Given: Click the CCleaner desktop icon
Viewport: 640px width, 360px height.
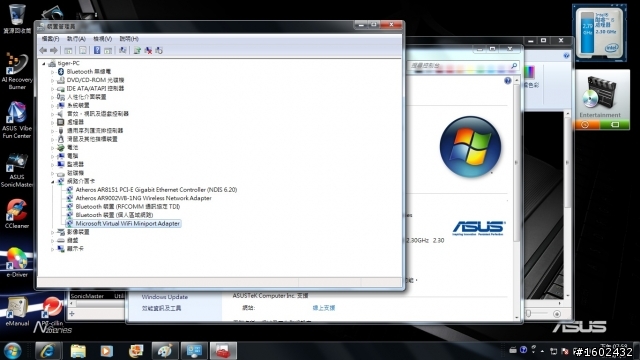Looking at the screenshot, I should pyautogui.click(x=17, y=213).
